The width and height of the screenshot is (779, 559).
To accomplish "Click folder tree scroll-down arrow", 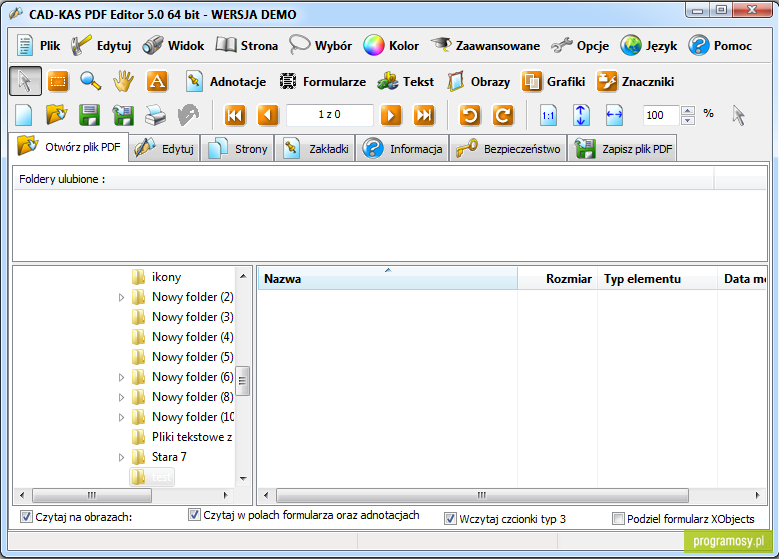I will [x=243, y=479].
